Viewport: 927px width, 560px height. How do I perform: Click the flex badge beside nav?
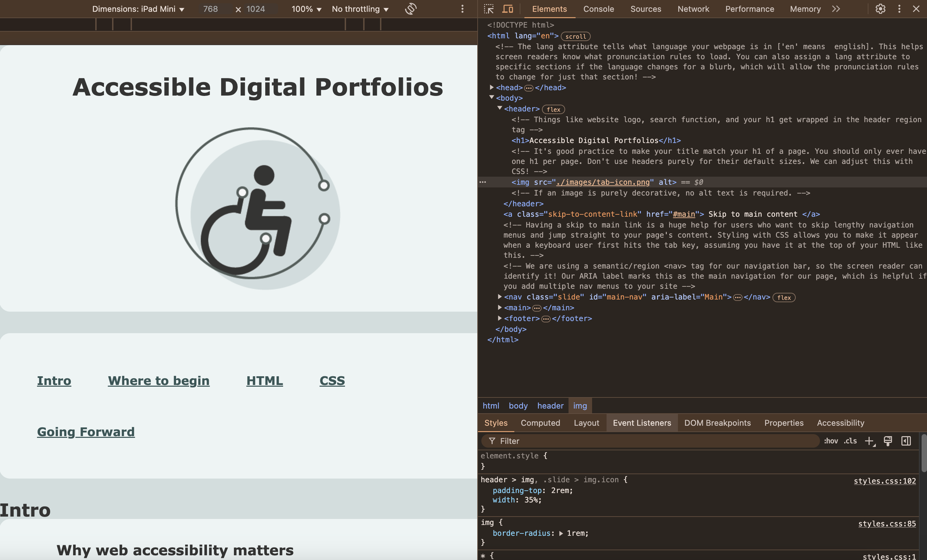pyautogui.click(x=784, y=297)
